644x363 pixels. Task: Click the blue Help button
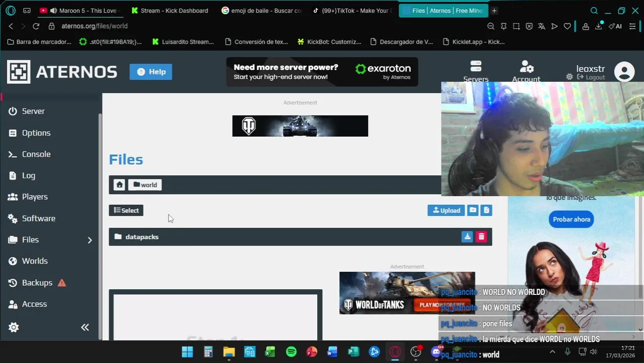[x=151, y=72]
